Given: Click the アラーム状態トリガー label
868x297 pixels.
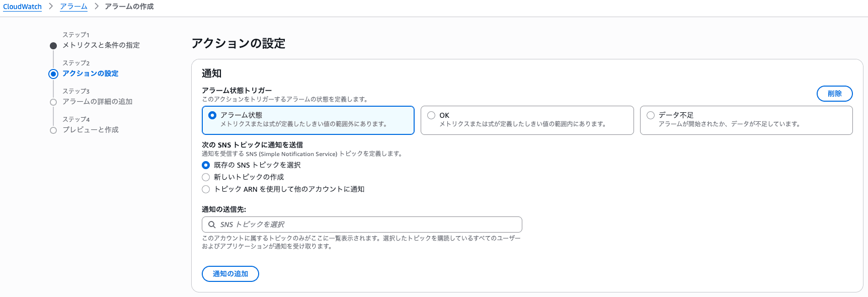Looking at the screenshot, I should coord(237,91).
